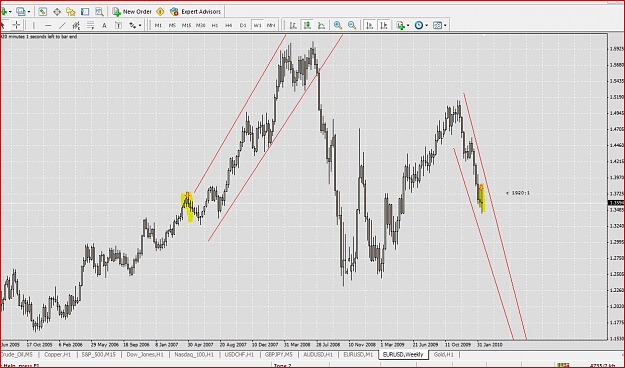Open the Arrows objects icon
This screenshot has height=368, width=625.
[132, 26]
